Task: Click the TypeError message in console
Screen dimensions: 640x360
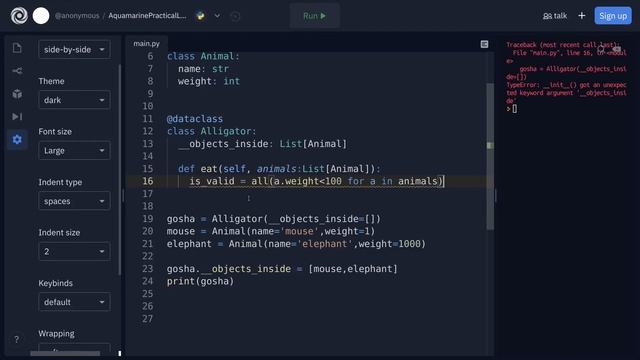Action: [x=566, y=93]
